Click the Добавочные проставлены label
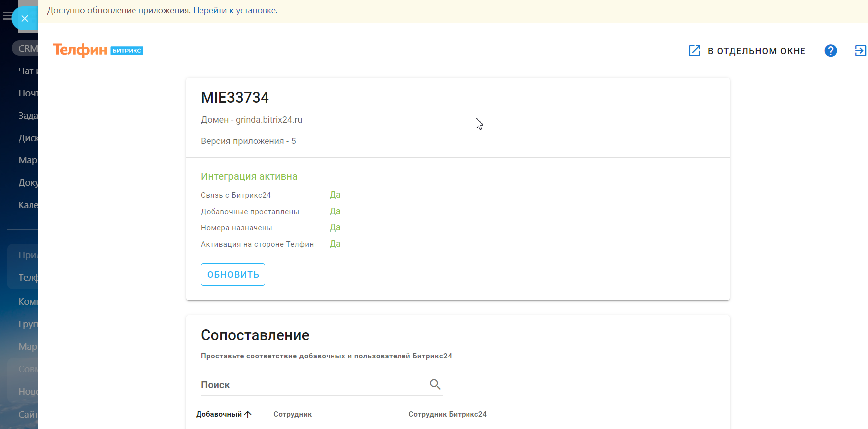The width and height of the screenshot is (868, 429). pos(250,212)
